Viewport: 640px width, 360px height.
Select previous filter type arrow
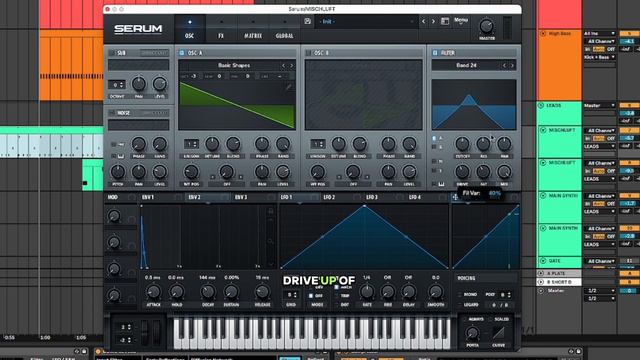click(504, 65)
